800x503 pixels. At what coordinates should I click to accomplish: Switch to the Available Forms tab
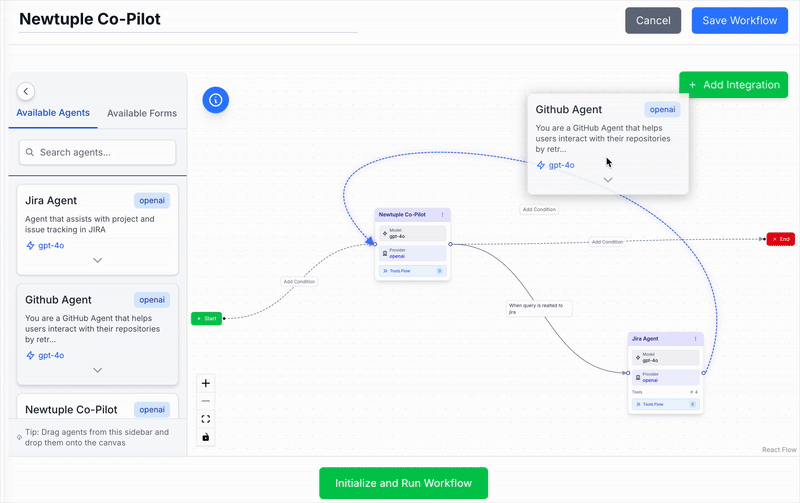[142, 113]
